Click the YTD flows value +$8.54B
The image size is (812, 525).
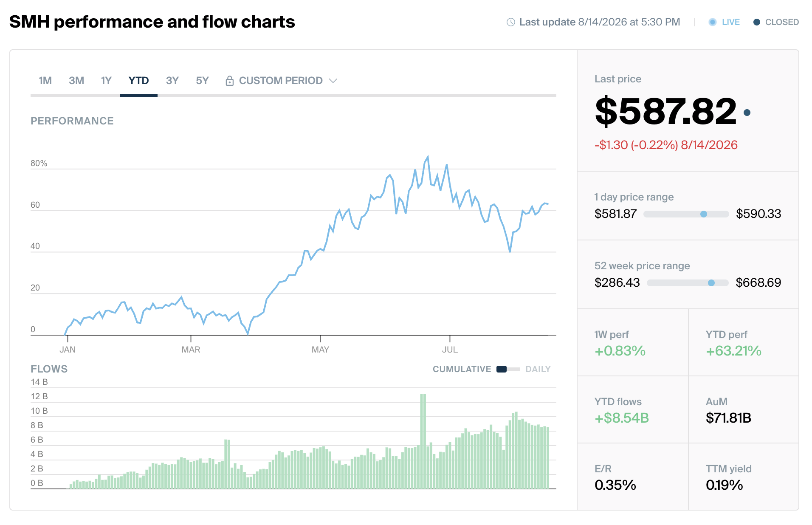coord(622,418)
